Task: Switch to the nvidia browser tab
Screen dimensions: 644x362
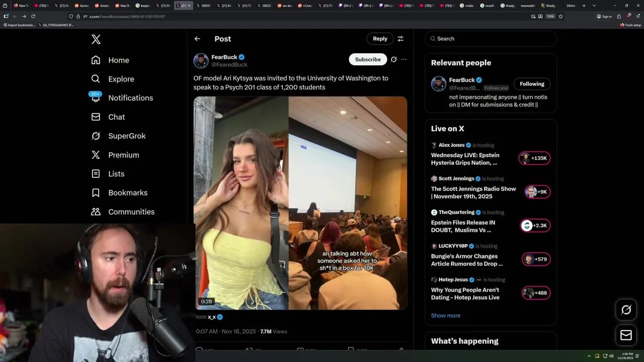Action: pos(466,6)
